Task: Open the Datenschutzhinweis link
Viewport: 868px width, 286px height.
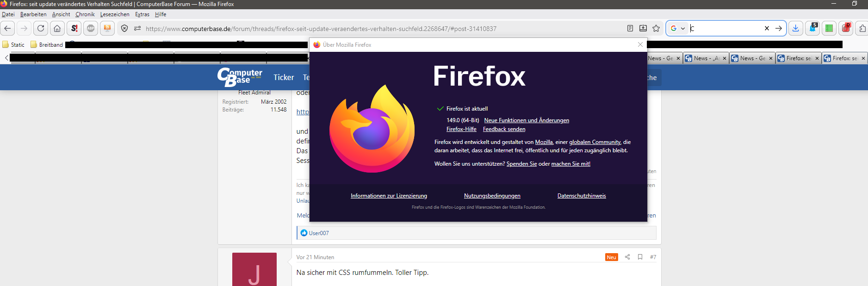Action: (x=582, y=196)
